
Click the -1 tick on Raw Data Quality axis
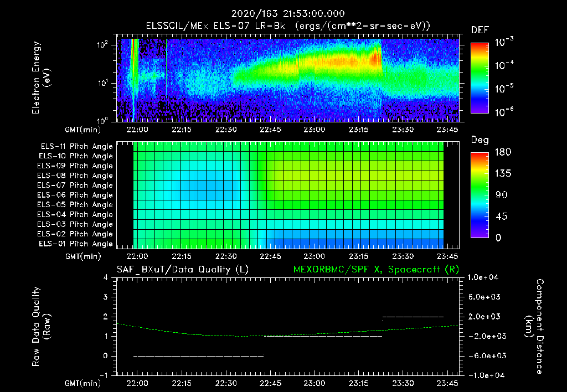pos(104,375)
